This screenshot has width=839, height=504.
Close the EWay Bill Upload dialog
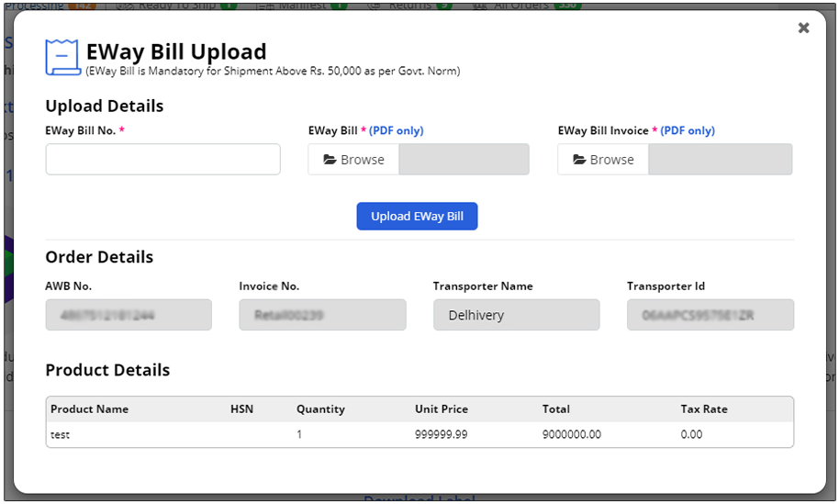coord(803,28)
